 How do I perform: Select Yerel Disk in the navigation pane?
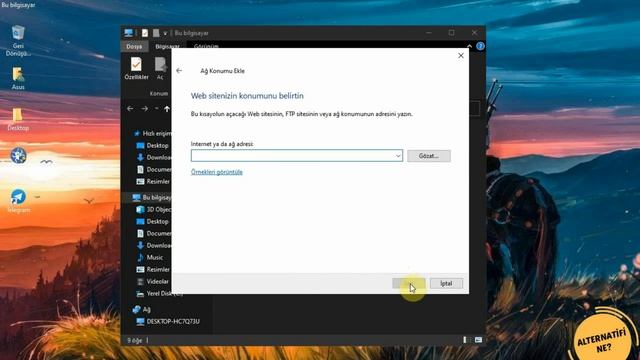pos(159,293)
